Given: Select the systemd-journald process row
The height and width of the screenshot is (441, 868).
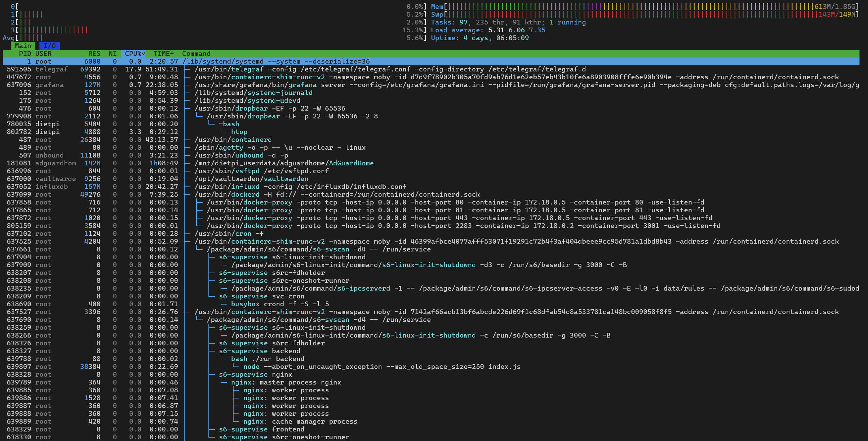Looking at the screenshot, I should pos(431,93).
